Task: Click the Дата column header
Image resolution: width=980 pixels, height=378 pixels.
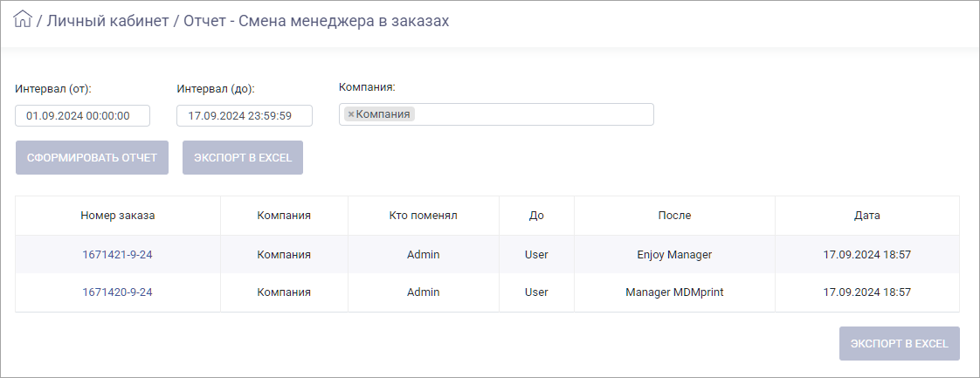Action: pyautogui.click(x=866, y=216)
